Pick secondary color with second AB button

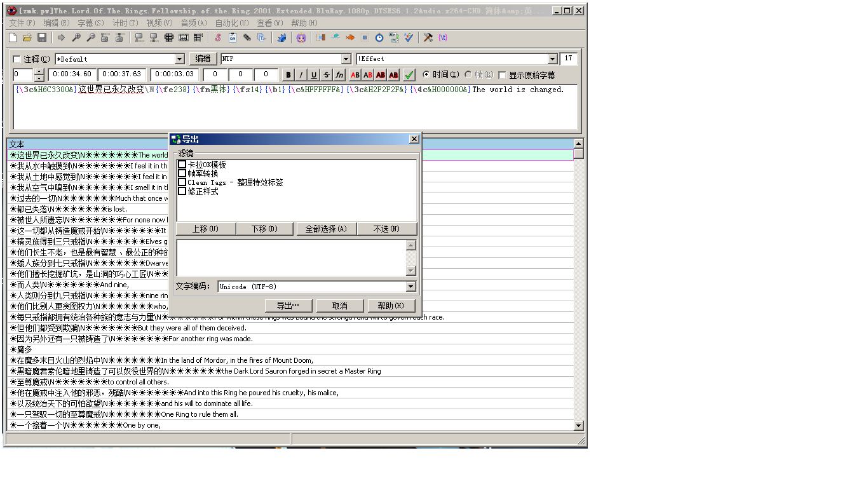pyautogui.click(x=368, y=75)
